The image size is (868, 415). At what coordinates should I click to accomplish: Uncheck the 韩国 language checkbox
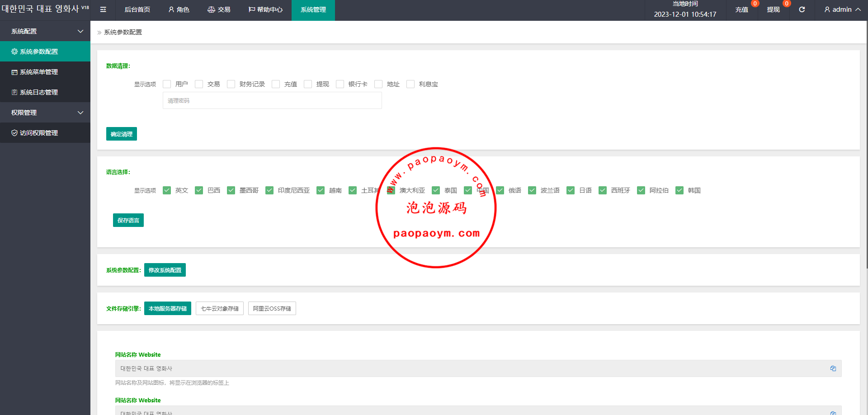(679, 190)
